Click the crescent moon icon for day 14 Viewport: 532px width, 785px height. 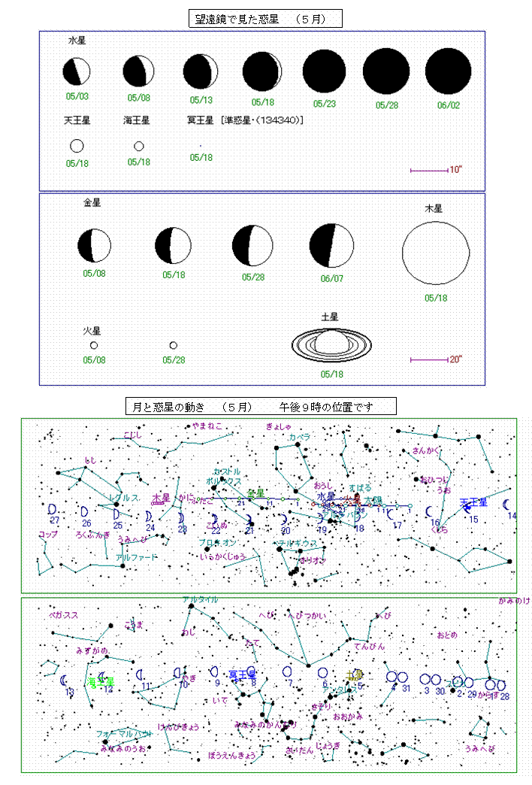tap(506, 505)
